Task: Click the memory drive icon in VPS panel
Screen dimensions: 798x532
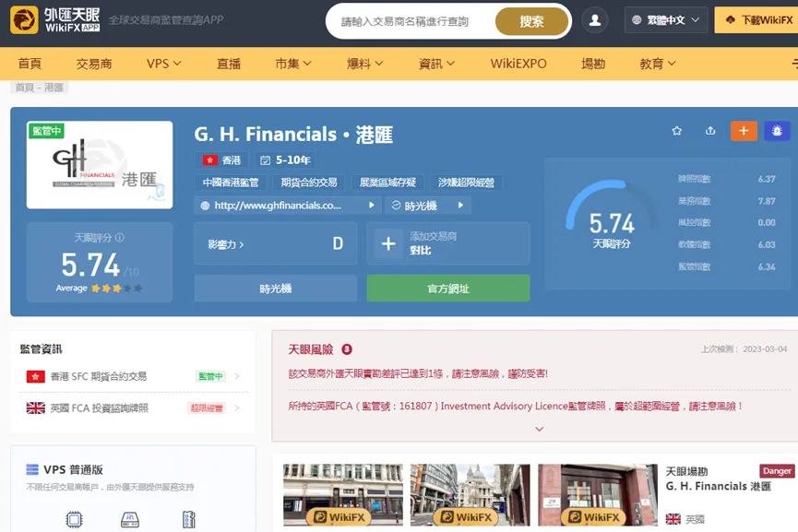Action: [x=130, y=520]
